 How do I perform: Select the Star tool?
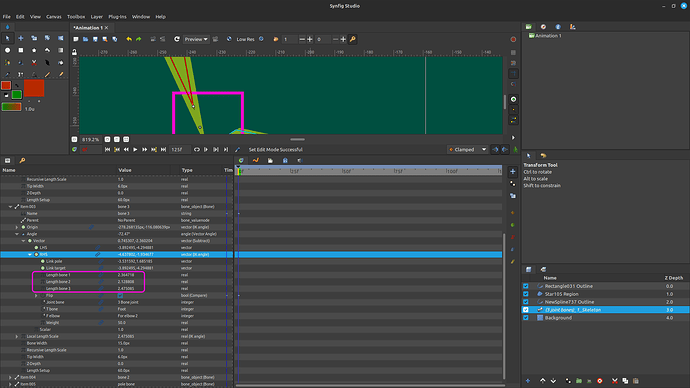click(34, 50)
